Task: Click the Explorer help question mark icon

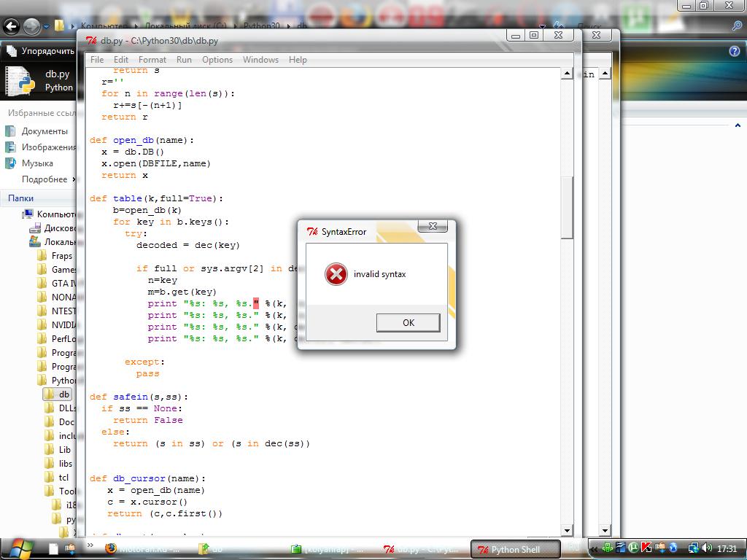Action: pyautogui.click(x=734, y=51)
